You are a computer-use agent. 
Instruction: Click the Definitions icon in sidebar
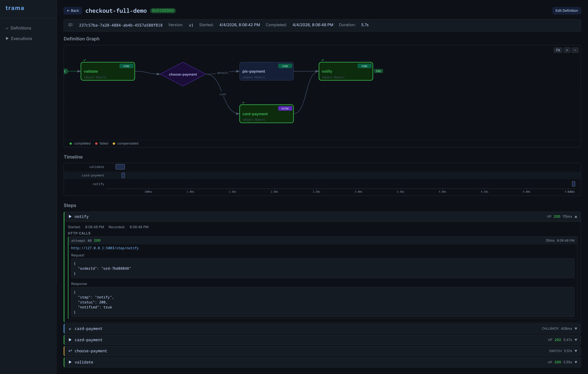[7, 28]
